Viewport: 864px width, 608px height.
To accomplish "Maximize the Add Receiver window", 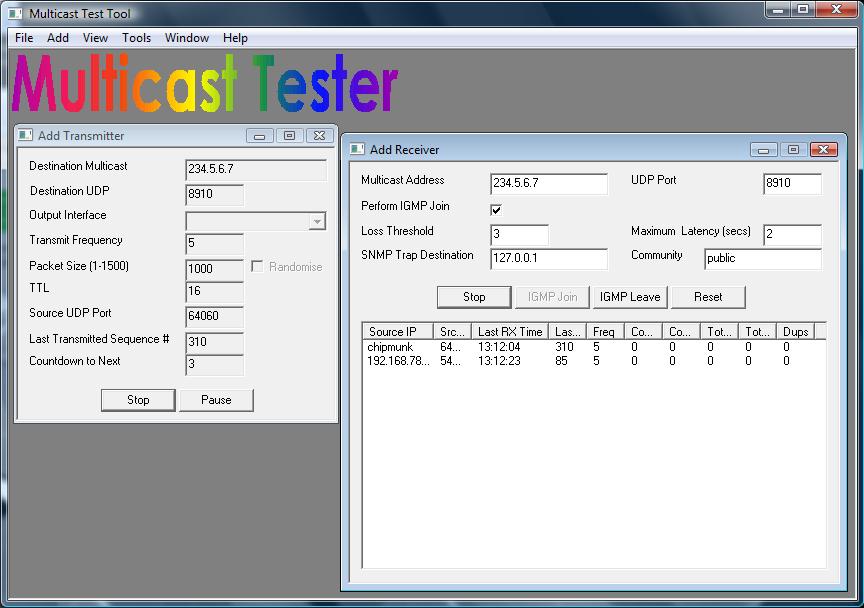I will point(793,149).
